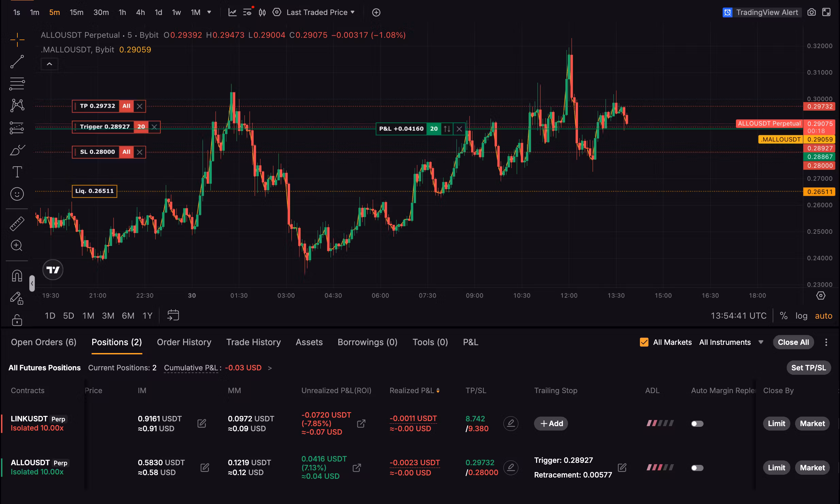Reverse the position using P&L arrows icon
This screenshot has width=840, height=504.
coord(447,129)
